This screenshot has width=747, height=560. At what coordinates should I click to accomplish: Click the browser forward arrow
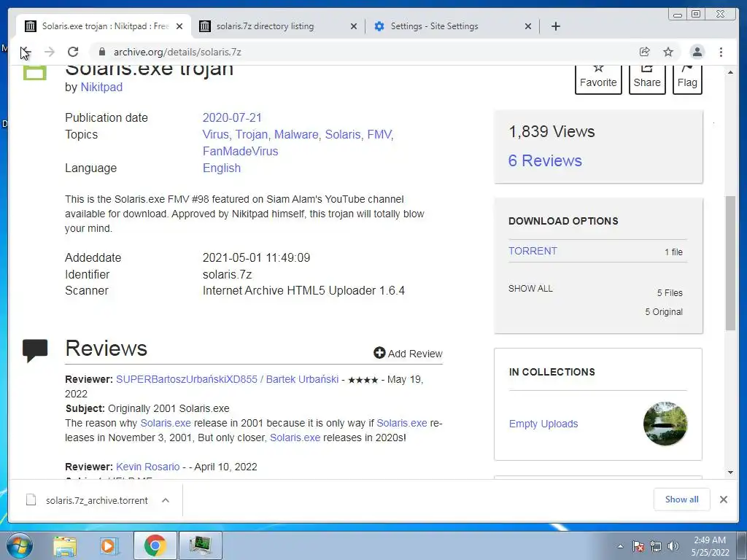click(50, 52)
